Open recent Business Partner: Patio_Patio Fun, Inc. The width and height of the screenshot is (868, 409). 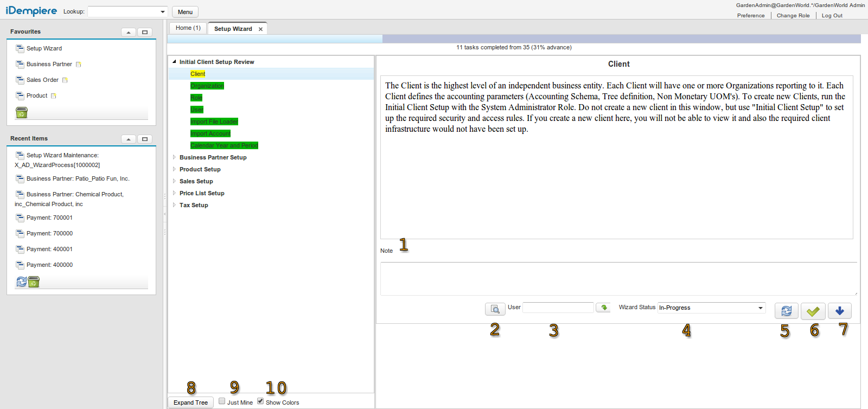78,179
